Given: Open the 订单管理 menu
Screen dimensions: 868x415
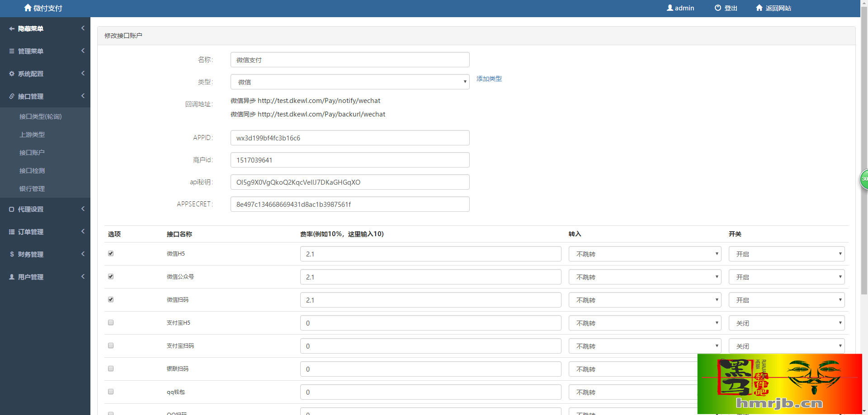Looking at the screenshot, I should point(45,232).
